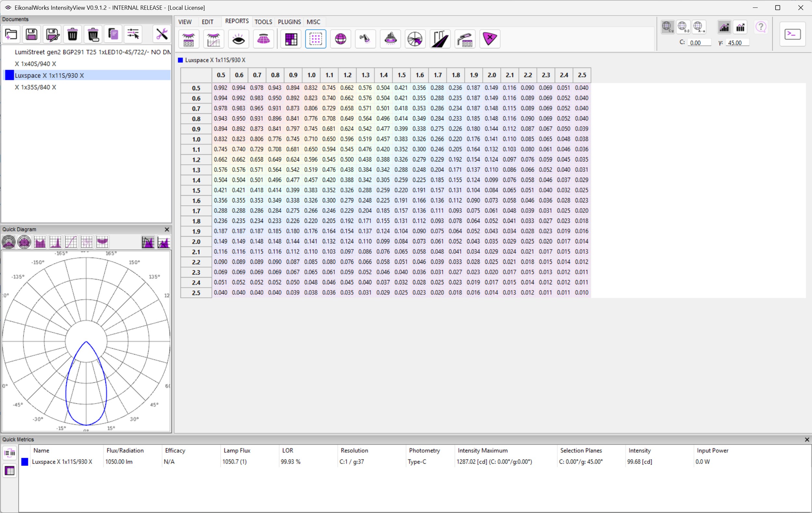Viewport: 812px width, 513px height.
Task: Switch to the REPORTS tab
Action: pyautogui.click(x=237, y=21)
